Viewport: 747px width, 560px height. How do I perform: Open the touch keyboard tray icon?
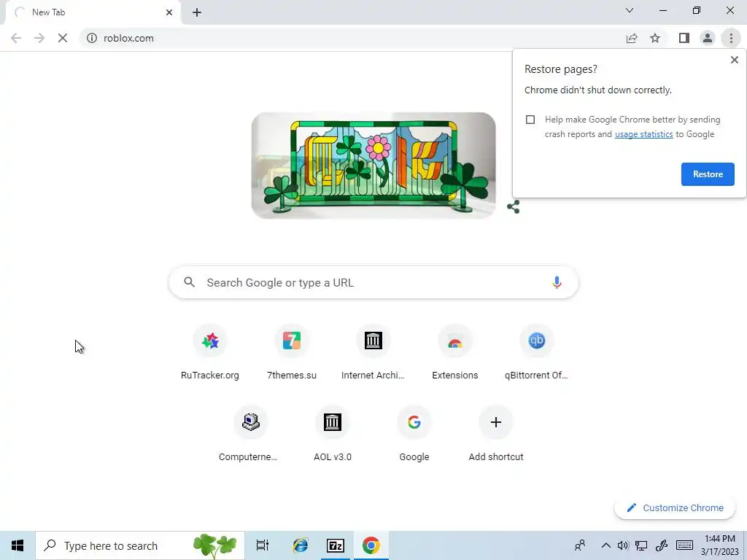[x=684, y=545]
